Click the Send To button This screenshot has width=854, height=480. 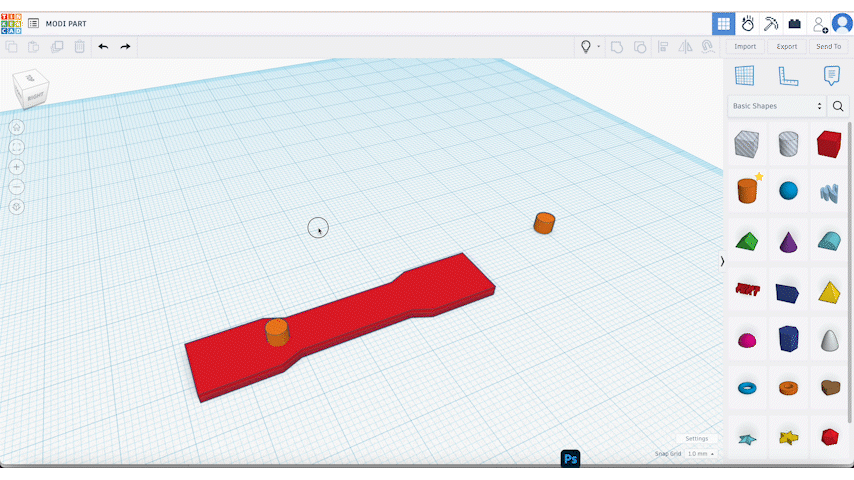click(828, 46)
